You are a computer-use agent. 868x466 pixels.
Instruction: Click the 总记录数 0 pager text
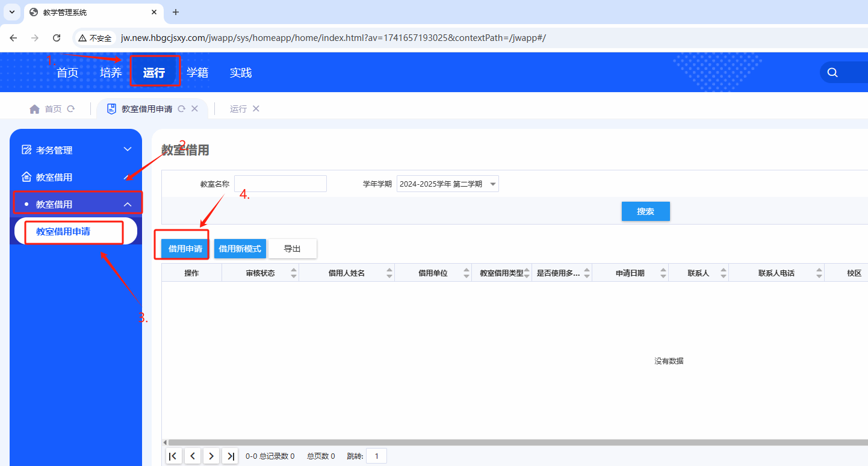277,456
